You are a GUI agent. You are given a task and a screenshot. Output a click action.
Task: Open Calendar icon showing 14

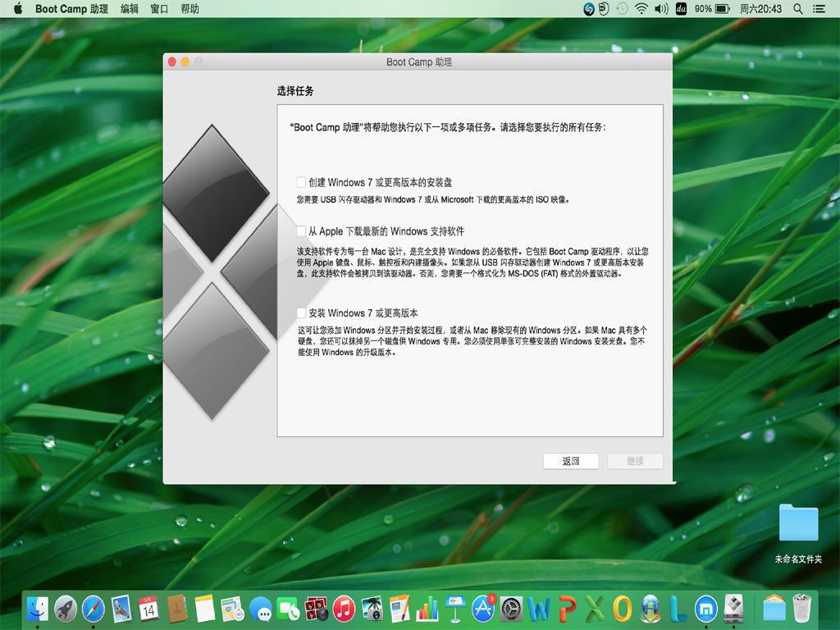(149, 609)
